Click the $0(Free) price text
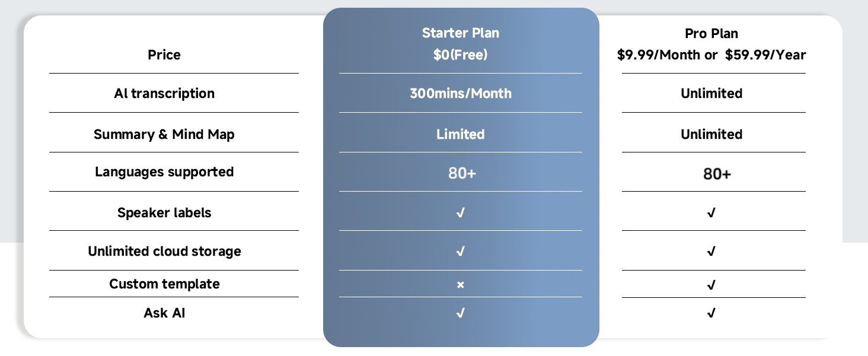The width and height of the screenshot is (868, 356). 461,55
